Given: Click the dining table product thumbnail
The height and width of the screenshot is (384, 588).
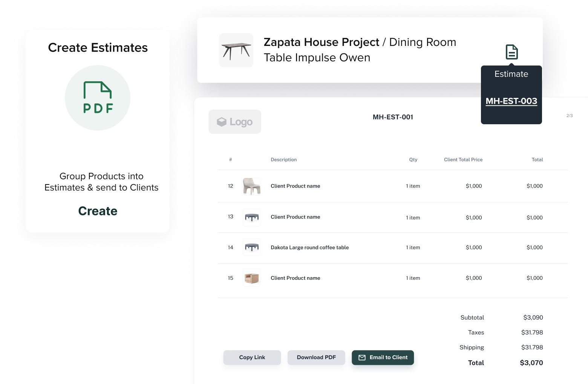Looking at the screenshot, I should (236, 50).
